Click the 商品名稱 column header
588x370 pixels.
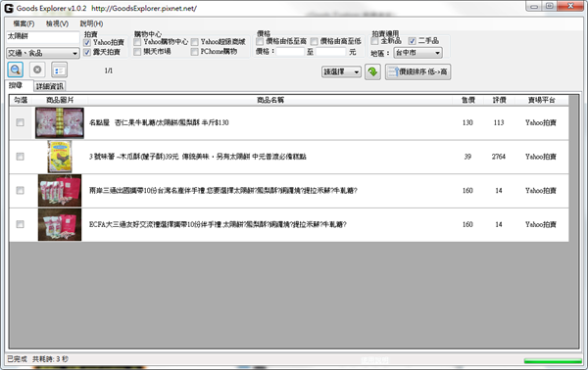coord(270,100)
